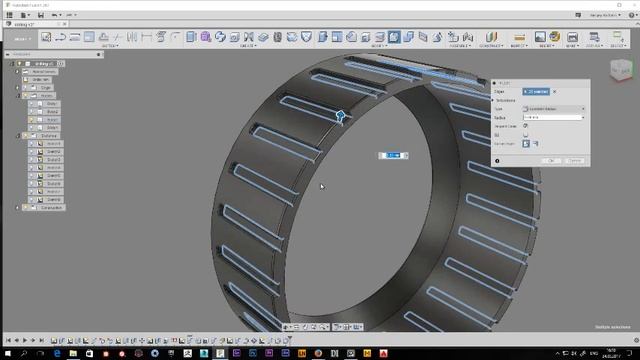Expand the Construction folder in browser
This screenshot has width=640, height=360.
point(18,208)
